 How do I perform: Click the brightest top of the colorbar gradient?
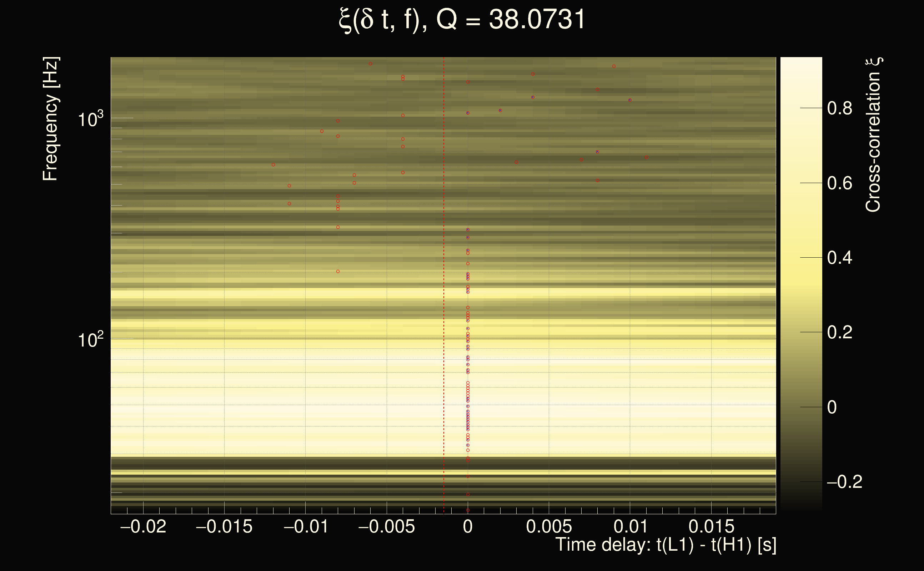(801, 60)
